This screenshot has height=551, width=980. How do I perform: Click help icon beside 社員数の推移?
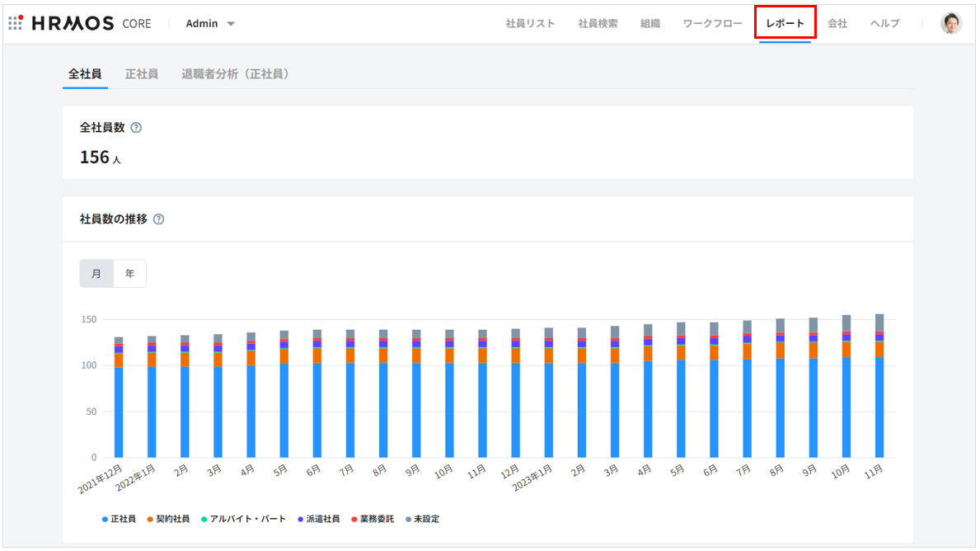pos(159,219)
